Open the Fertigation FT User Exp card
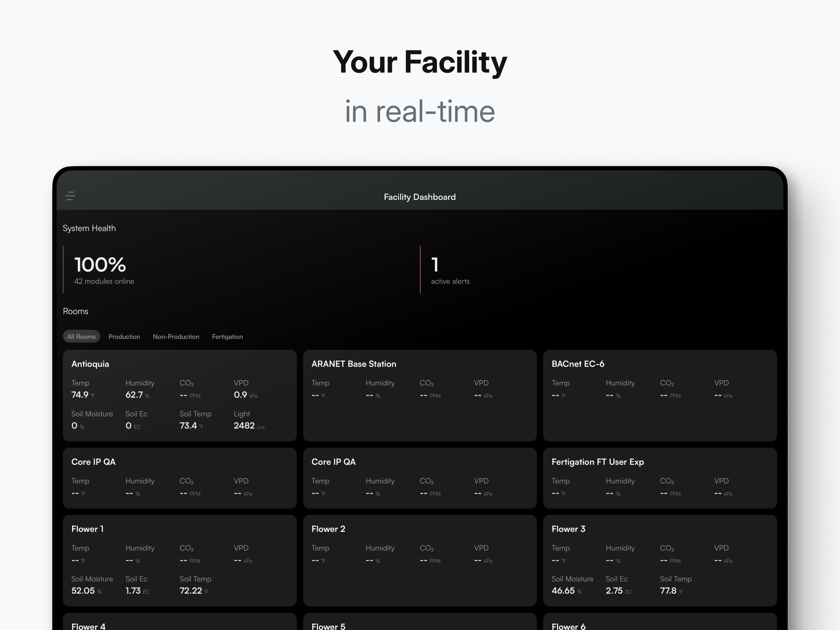 coord(660,478)
